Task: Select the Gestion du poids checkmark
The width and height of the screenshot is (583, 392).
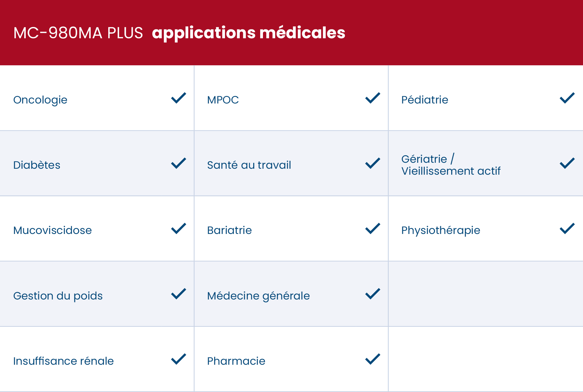Action: 179,294
